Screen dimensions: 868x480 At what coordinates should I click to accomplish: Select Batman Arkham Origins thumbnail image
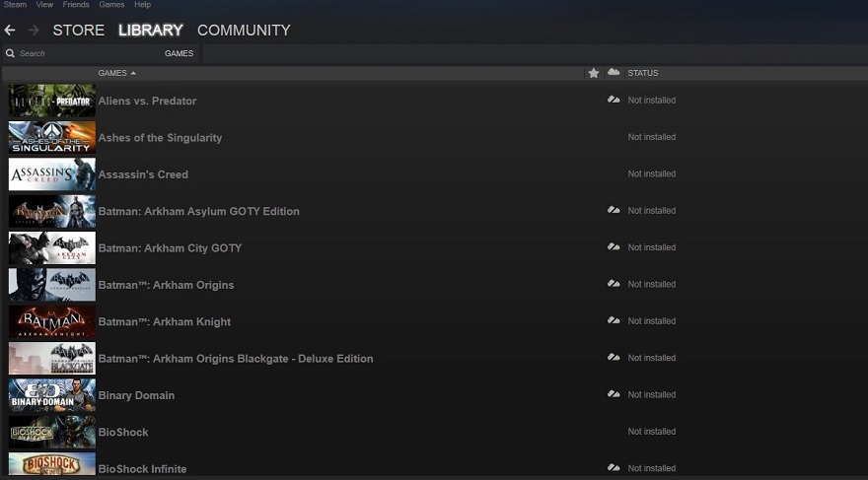pos(52,285)
